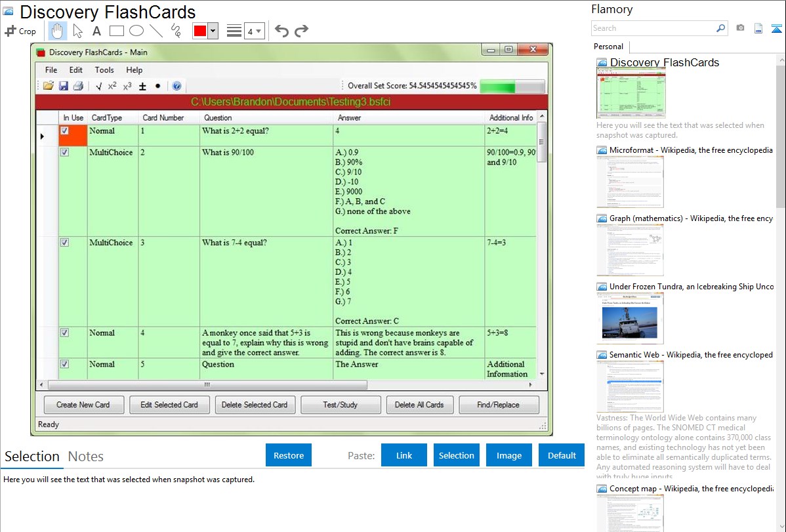786x532 pixels.
Task: Switch to the Selection tab
Action: click(x=32, y=457)
